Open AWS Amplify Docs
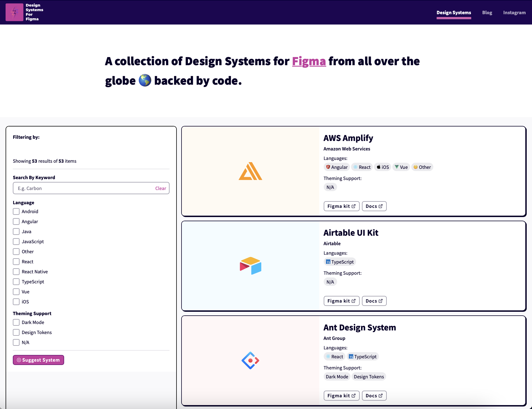Screen dimensions: 532x409 (374, 206)
